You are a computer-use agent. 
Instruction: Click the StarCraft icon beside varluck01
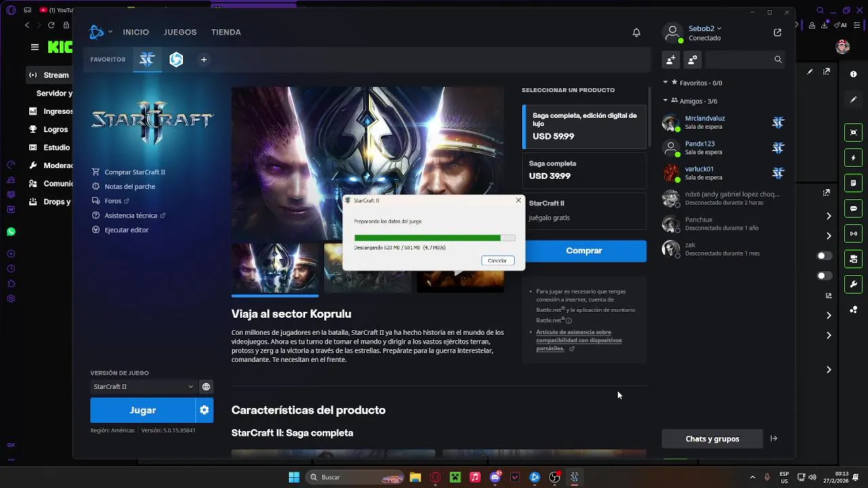pyautogui.click(x=778, y=173)
